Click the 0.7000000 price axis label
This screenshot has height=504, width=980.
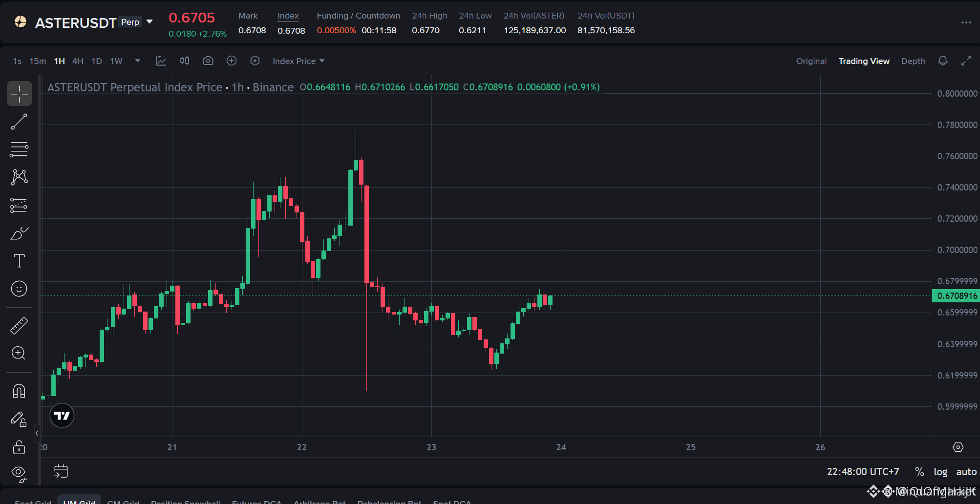[x=957, y=250]
